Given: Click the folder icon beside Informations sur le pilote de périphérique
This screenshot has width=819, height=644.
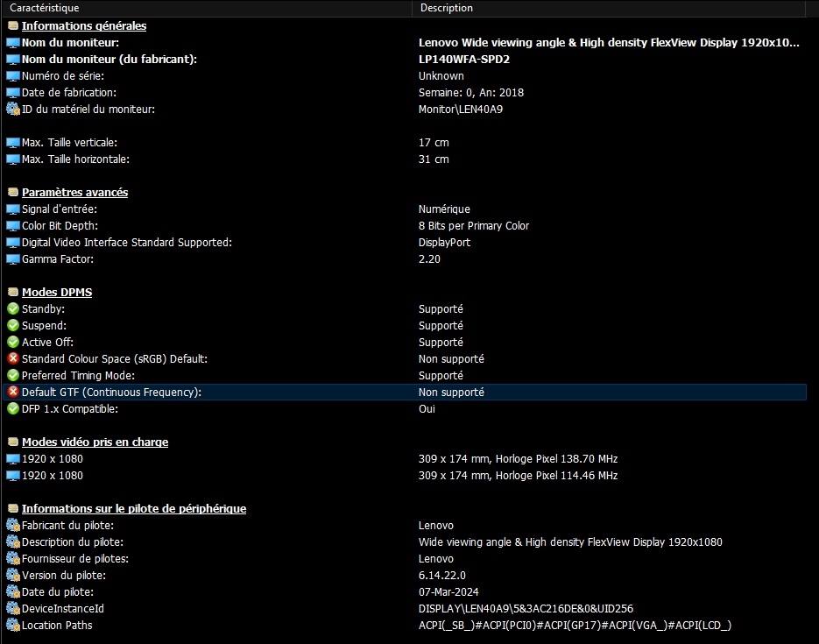Looking at the screenshot, I should tap(13, 508).
